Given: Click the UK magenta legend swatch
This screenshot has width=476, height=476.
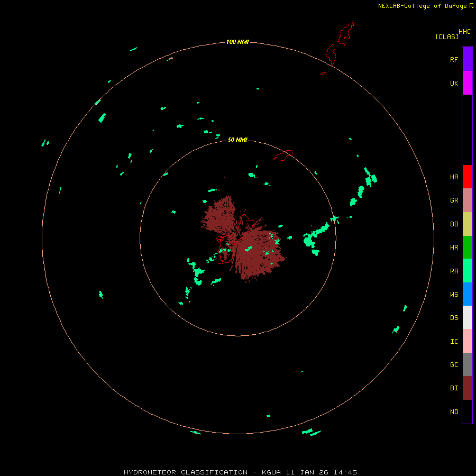Looking at the screenshot, I should pyautogui.click(x=467, y=83).
